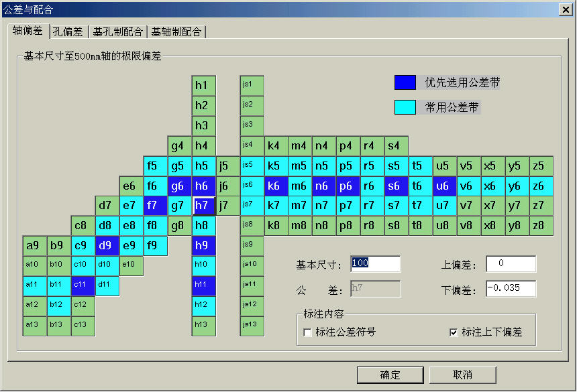Click the 下偏差 input field
Image resolution: width=577 pixels, height=392 pixels.
pos(511,289)
